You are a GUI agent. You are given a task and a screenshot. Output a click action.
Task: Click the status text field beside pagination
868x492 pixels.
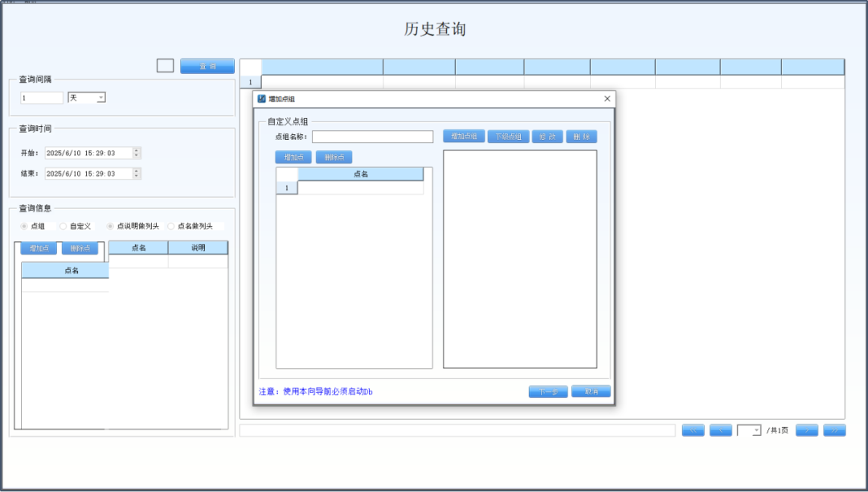tap(457, 430)
